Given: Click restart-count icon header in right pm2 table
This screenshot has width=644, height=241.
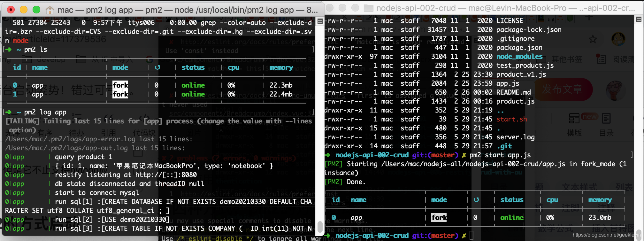Looking at the screenshot, I should click(476, 200).
